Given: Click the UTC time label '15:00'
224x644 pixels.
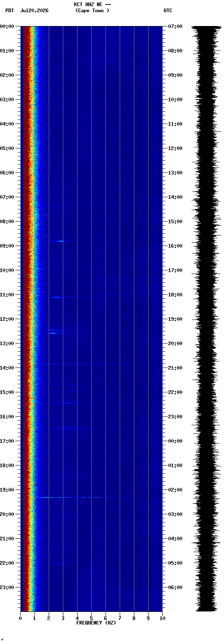Looking at the screenshot, I should [x=175, y=222].
